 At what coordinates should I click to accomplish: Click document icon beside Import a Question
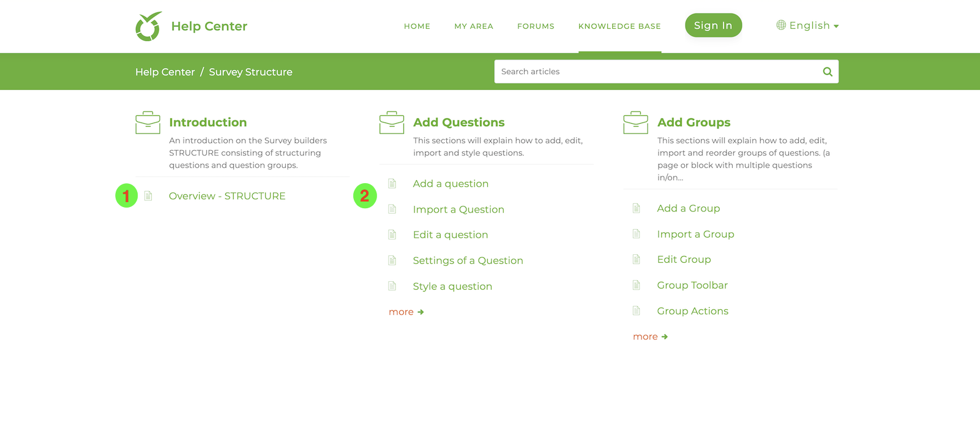point(392,209)
